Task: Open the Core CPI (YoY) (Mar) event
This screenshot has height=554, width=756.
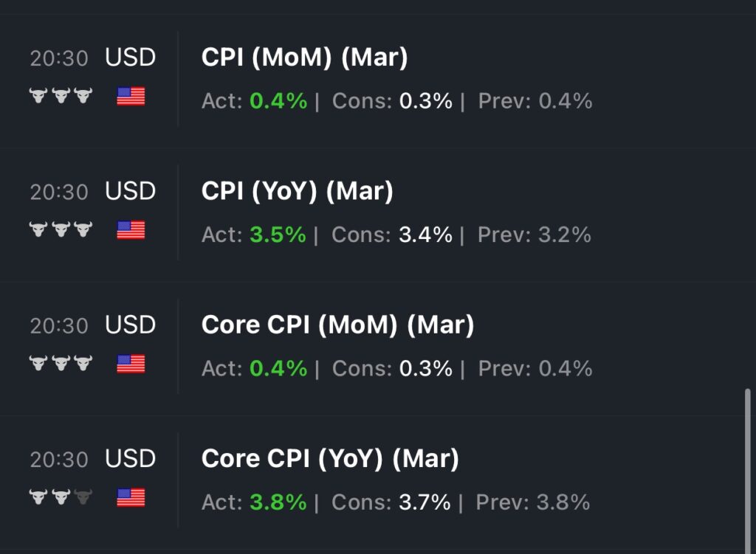Action: 330,459
